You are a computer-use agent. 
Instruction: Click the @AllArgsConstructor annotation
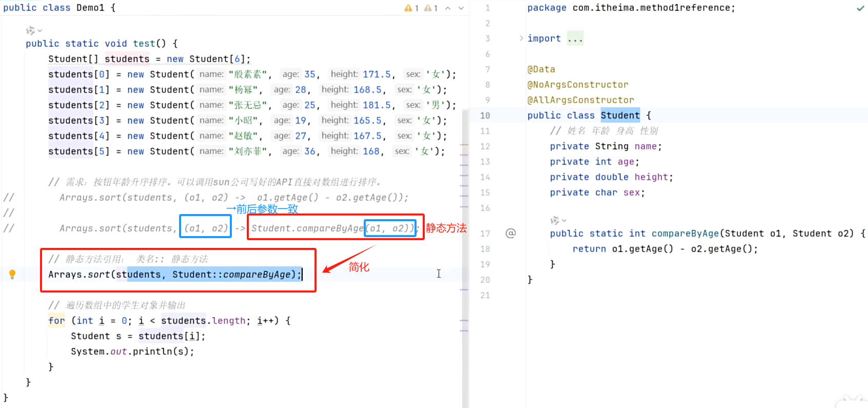(x=581, y=100)
